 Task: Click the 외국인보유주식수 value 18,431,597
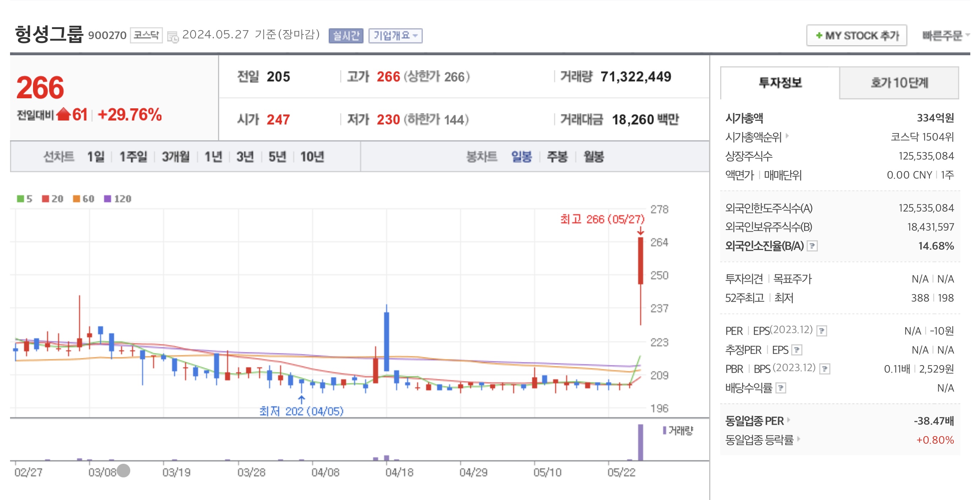coord(930,227)
